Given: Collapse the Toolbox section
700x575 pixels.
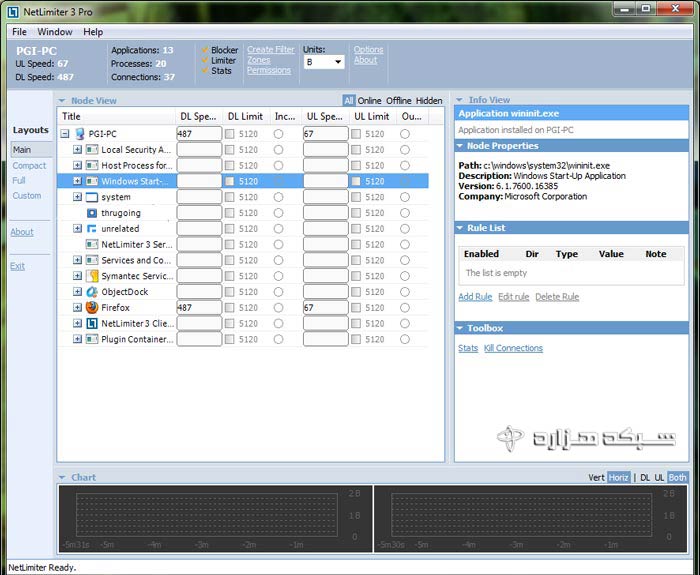Looking at the screenshot, I should tap(459, 328).
